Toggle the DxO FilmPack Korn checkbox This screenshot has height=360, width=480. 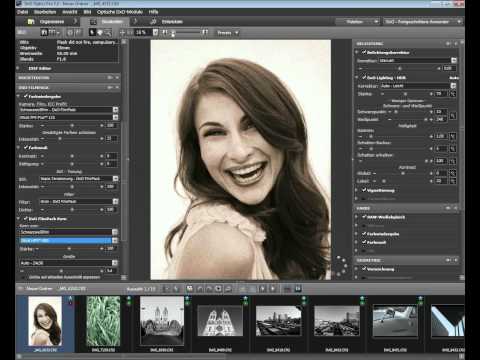(x=26, y=219)
